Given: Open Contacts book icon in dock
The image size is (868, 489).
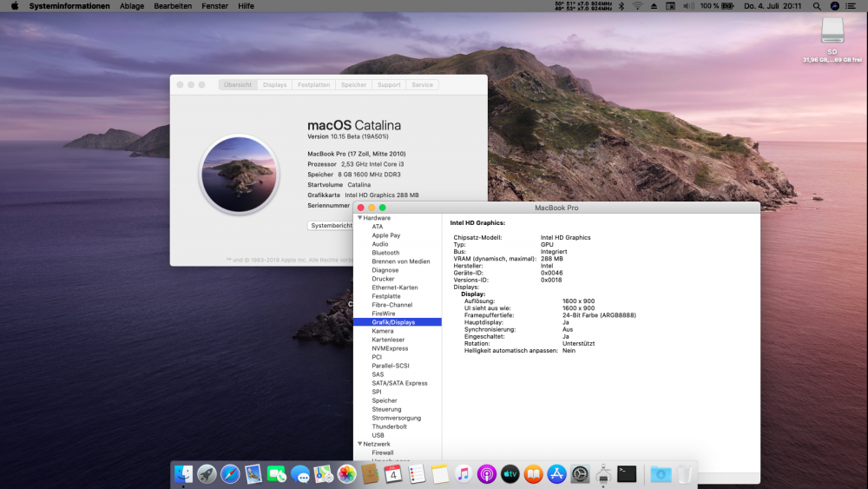Looking at the screenshot, I should (370, 474).
